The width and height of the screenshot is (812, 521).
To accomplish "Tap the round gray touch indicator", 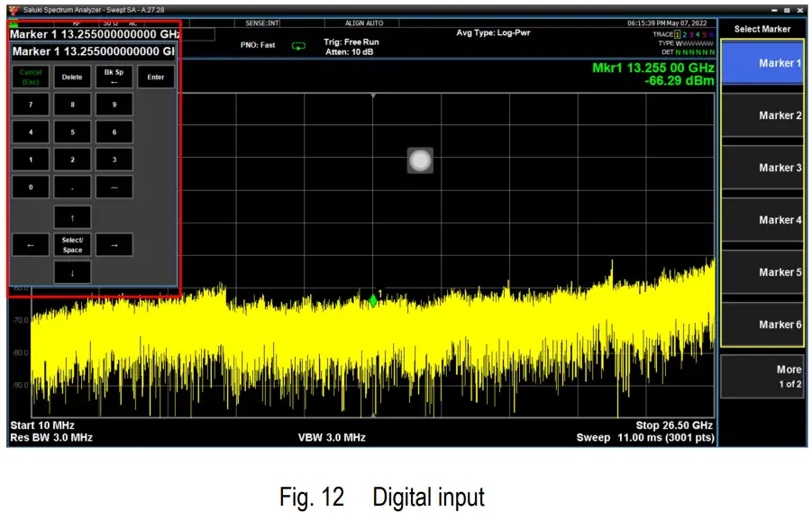I will (420, 160).
